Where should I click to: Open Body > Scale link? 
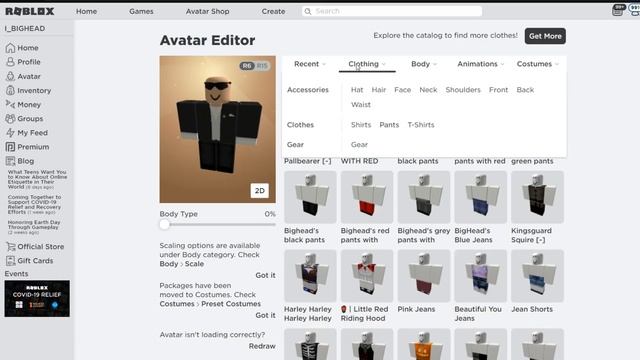(x=182, y=264)
